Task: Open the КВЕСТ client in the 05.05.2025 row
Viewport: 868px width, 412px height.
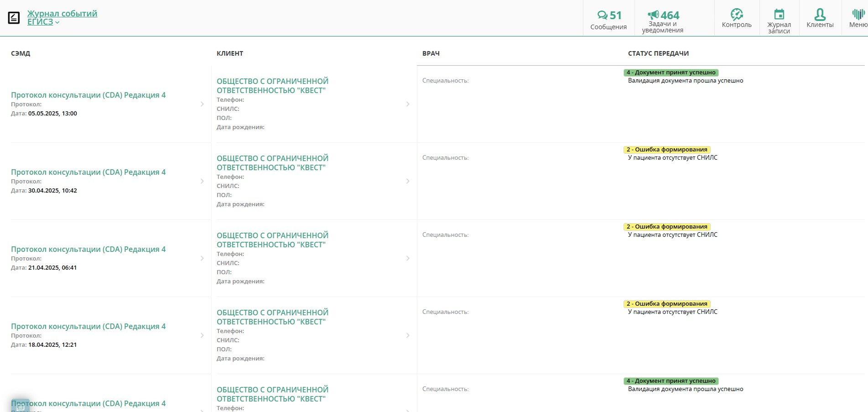Action: point(272,86)
